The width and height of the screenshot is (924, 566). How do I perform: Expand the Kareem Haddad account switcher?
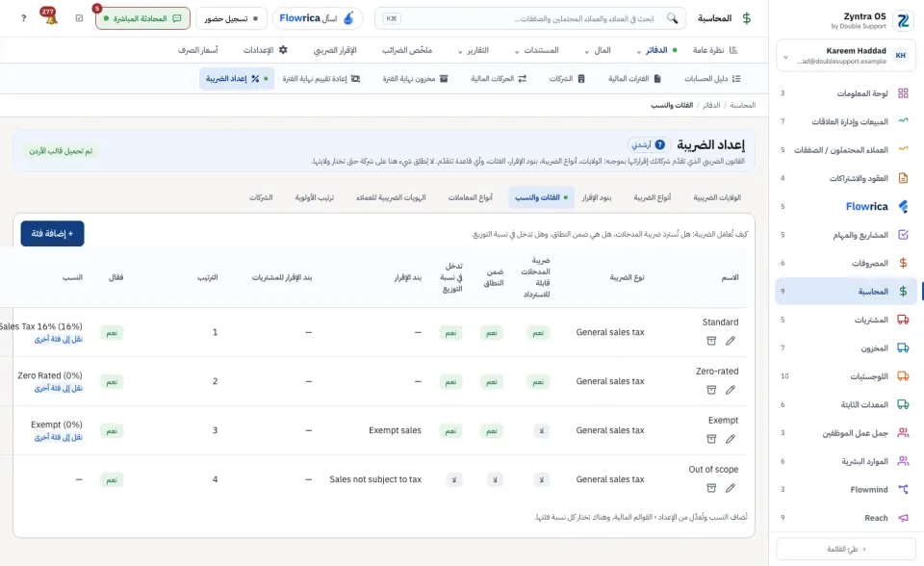point(846,56)
